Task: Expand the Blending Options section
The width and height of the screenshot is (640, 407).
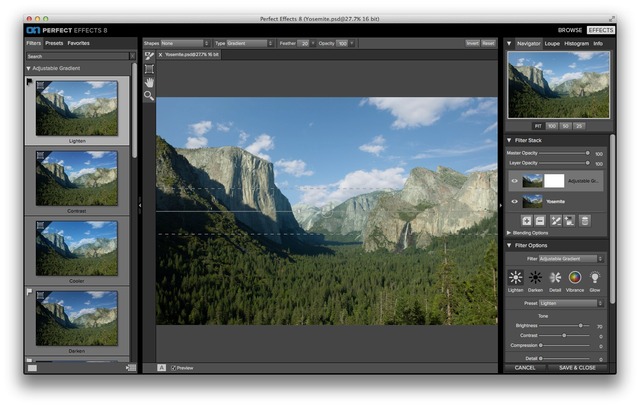Action: pos(509,233)
